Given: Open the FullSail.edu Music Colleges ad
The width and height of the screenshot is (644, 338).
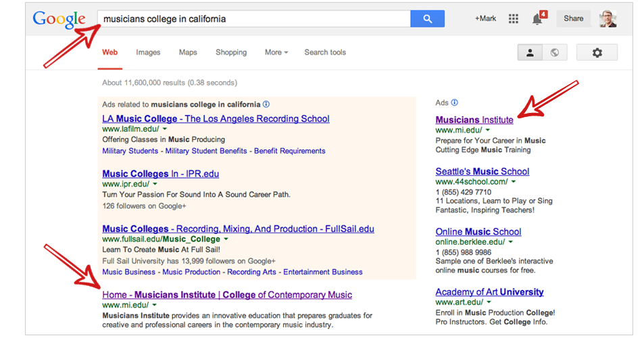Looking at the screenshot, I should coord(239,228).
